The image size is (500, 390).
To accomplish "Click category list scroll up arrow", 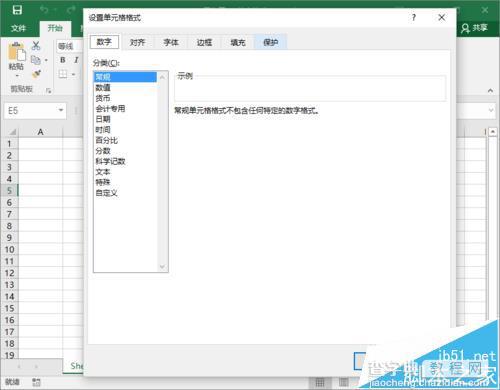I will tap(162, 77).
